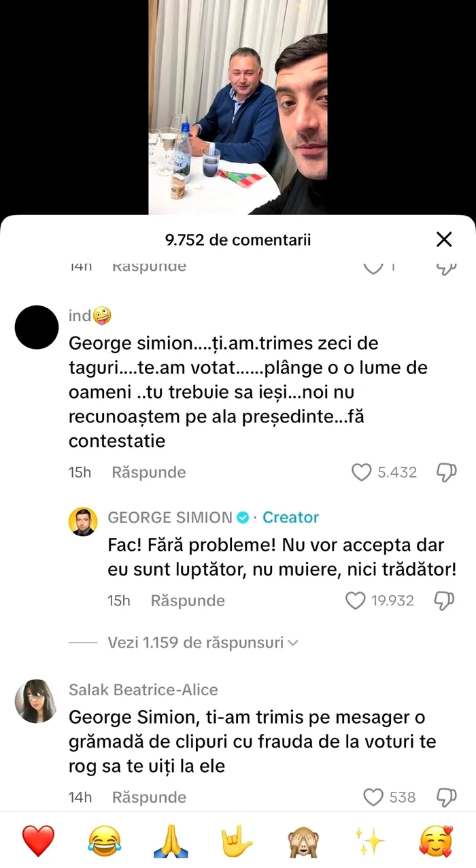
Task: Like the ind comment with 5.432 likes
Action: click(x=361, y=472)
